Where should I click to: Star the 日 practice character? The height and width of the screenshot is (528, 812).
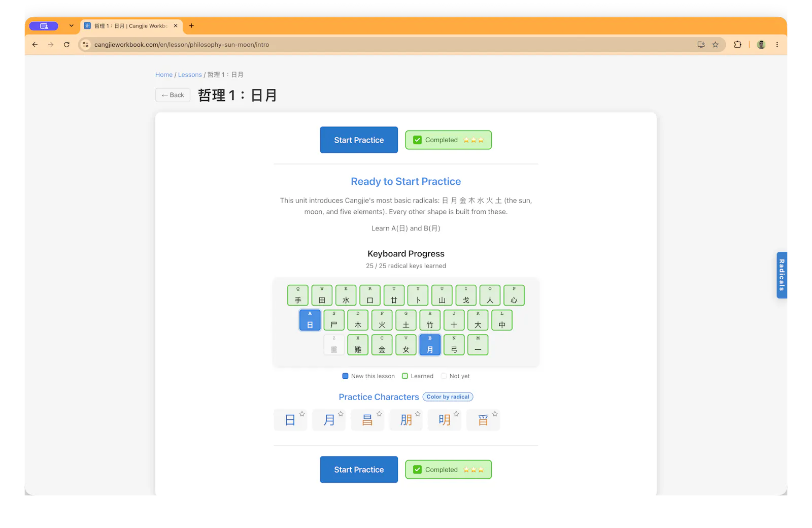coord(302,414)
